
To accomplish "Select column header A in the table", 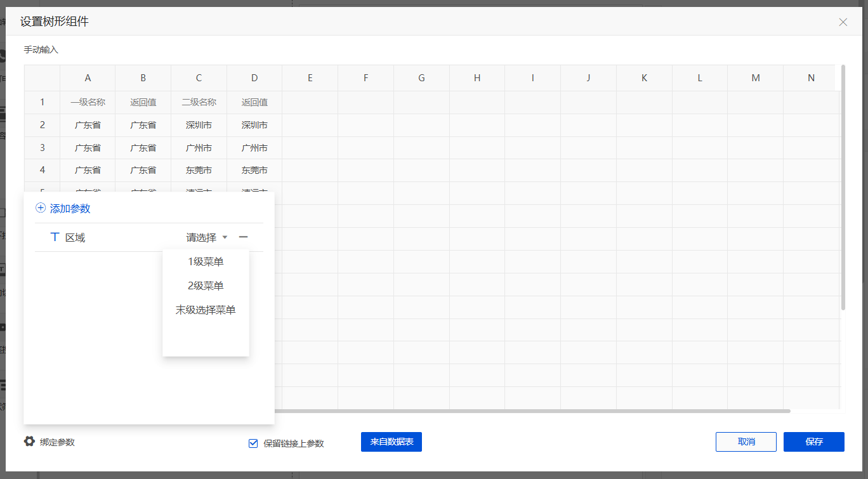I will 88,78.
